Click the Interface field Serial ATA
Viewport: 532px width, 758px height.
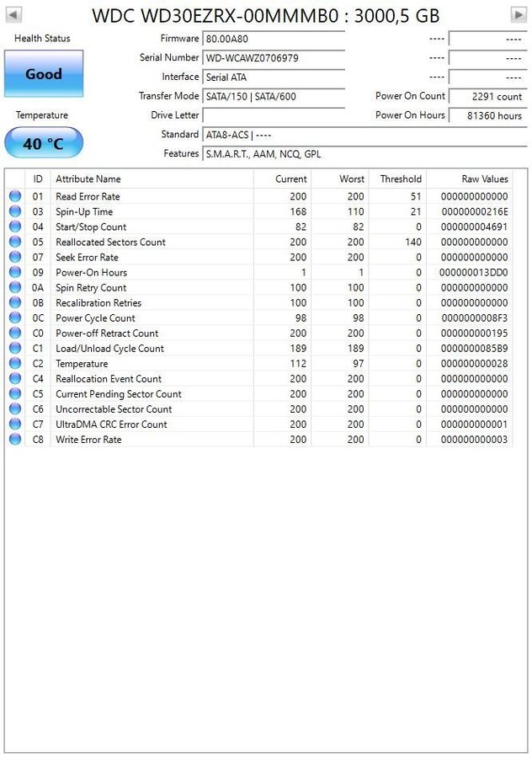coord(274,77)
